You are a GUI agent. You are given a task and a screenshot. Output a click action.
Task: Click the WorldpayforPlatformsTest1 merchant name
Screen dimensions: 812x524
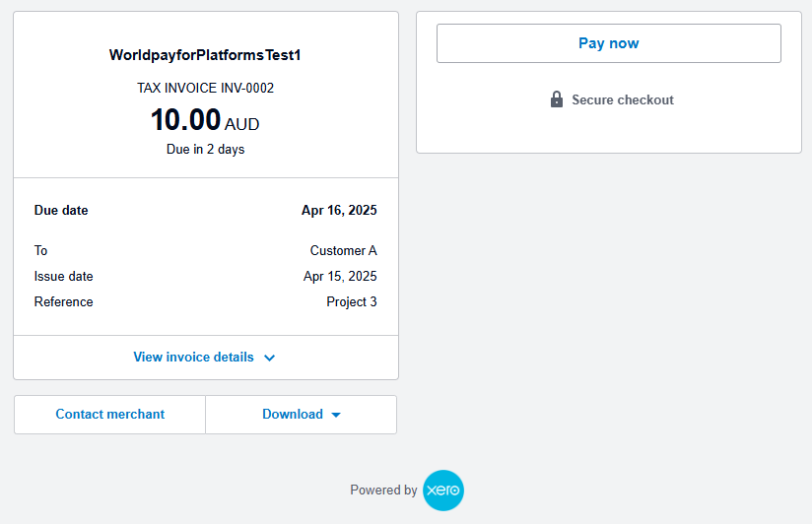coord(205,55)
